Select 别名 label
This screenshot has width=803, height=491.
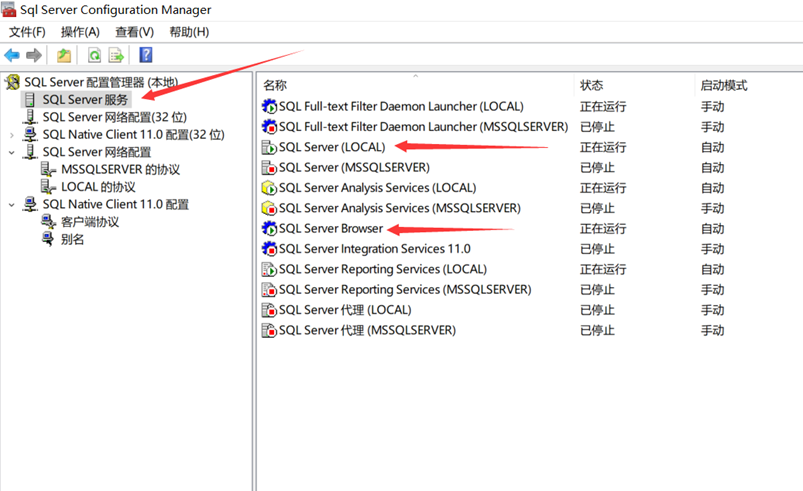point(72,239)
